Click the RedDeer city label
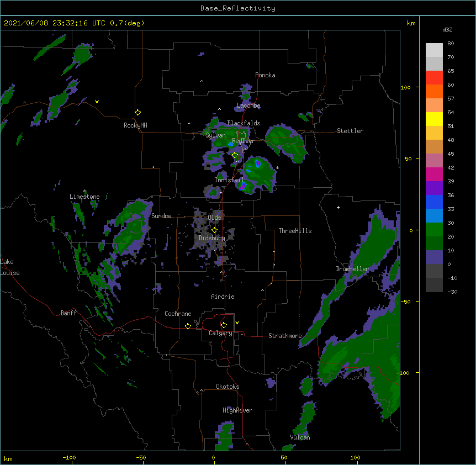The width and height of the screenshot is (476, 465). [243, 141]
